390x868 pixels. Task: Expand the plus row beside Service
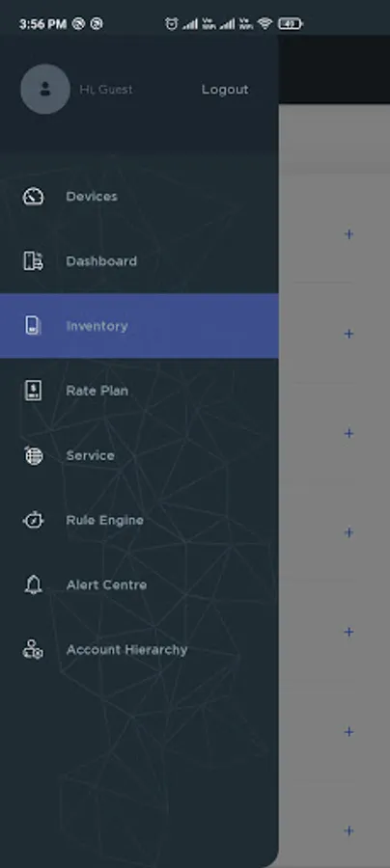point(348,433)
